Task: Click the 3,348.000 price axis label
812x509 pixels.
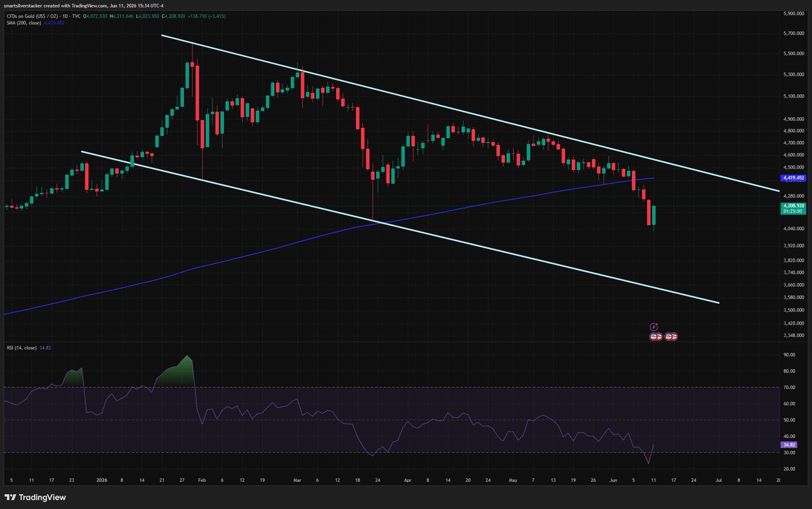Action: pos(792,335)
